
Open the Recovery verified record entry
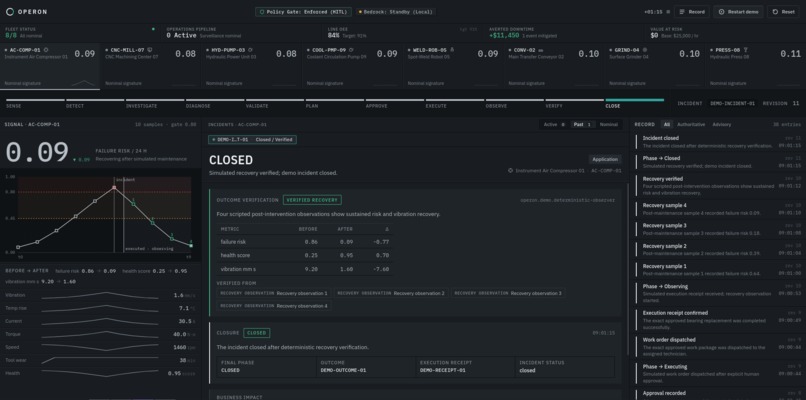(x=717, y=186)
